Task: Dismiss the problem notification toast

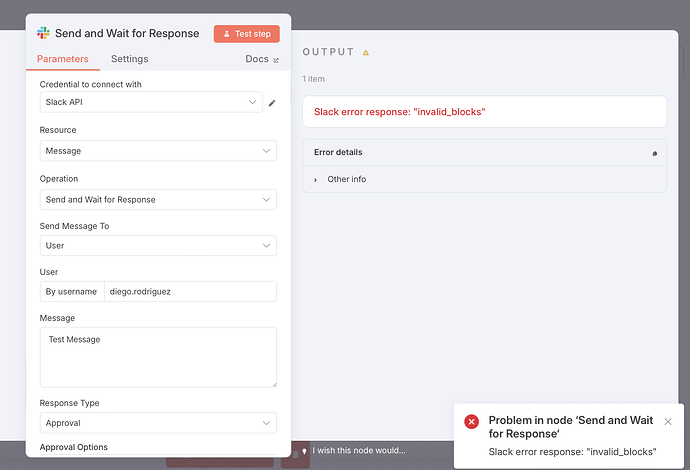Action: [668, 422]
